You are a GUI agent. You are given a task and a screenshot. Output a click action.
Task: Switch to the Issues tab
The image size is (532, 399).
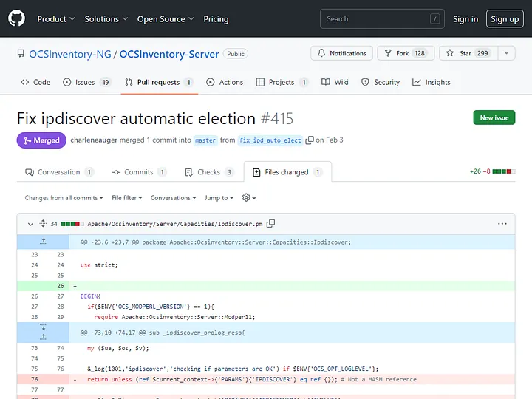87,82
